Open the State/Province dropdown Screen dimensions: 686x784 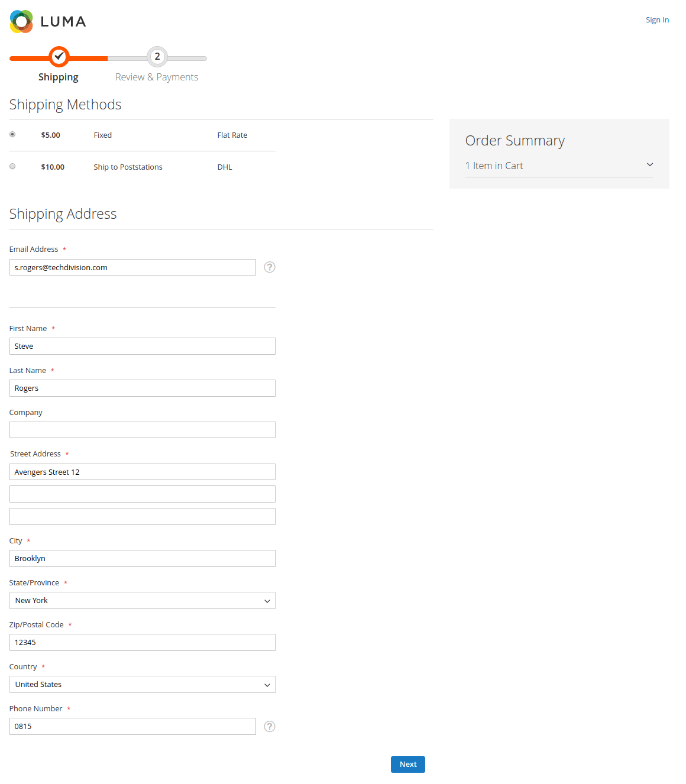click(x=143, y=601)
